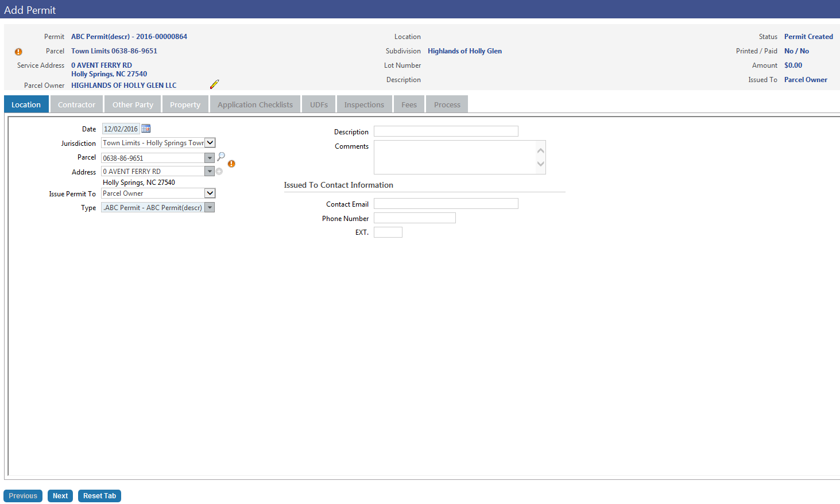840x504 pixels.
Task: Click the parcel search magnifier icon
Action: tap(221, 156)
